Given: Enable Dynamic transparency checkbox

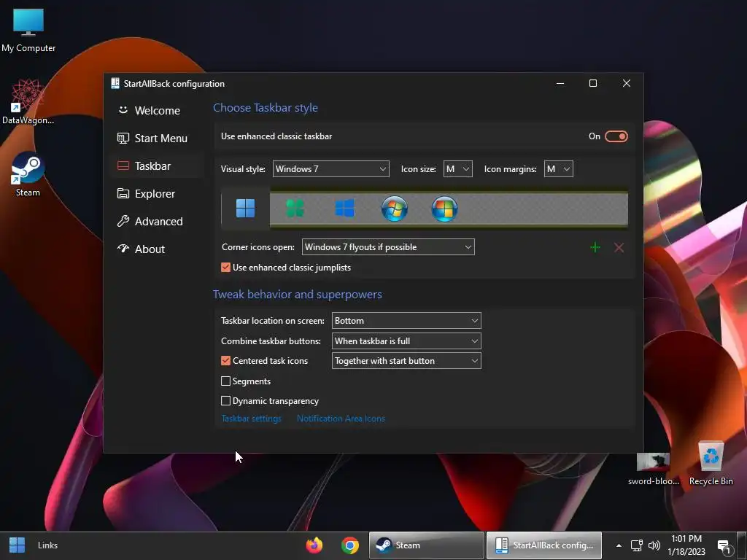Looking at the screenshot, I should (226, 401).
